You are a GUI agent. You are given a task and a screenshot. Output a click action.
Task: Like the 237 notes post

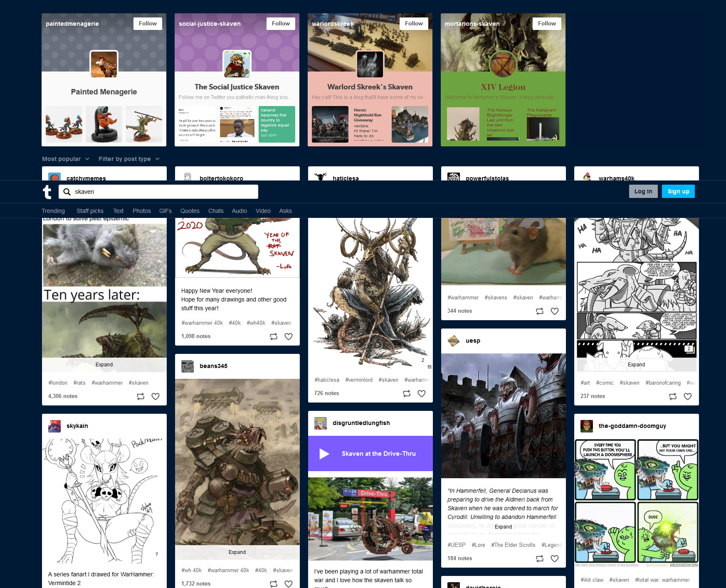point(688,396)
